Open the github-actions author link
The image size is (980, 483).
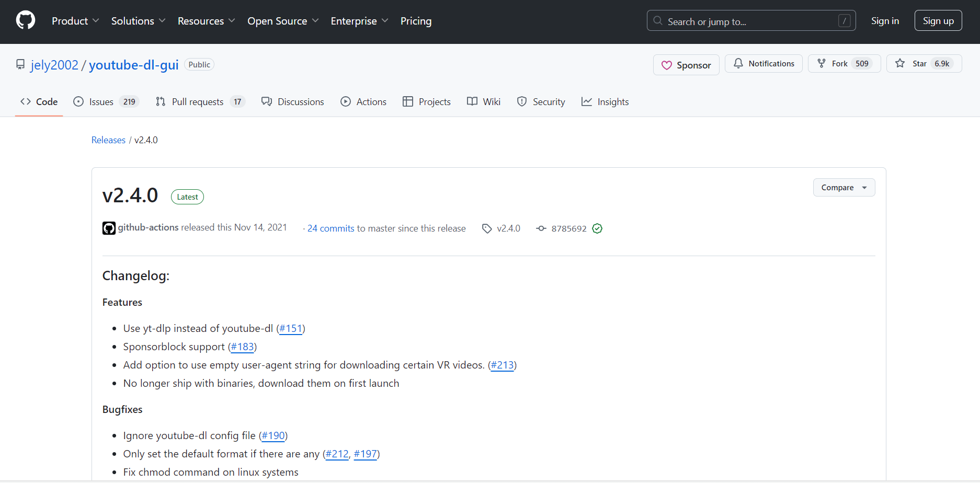[x=149, y=227]
